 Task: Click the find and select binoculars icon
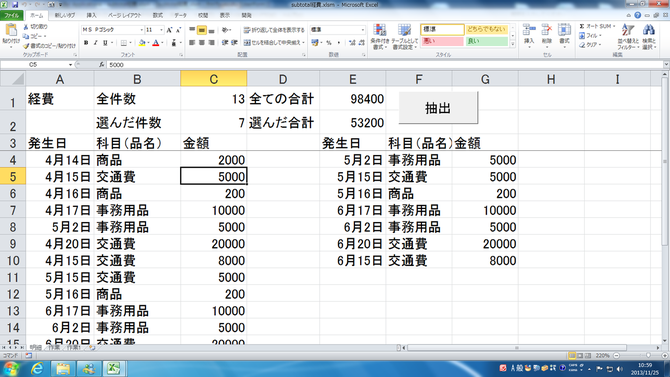click(649, 31)
